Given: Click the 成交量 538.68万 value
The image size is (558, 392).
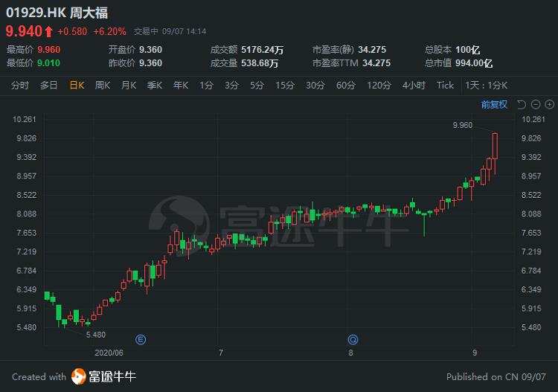Looking at the screenshot, I should pyautogui.click(x=260, y=63).
